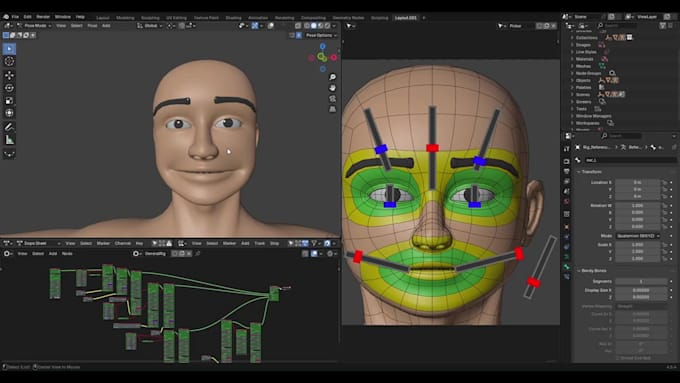Open the Pose Mode dropdown

[x=34, y=26]
